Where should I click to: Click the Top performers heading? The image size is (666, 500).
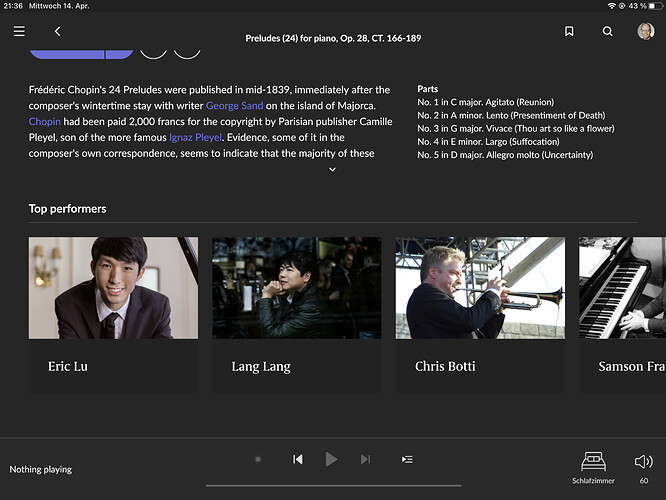pos(68,209)
